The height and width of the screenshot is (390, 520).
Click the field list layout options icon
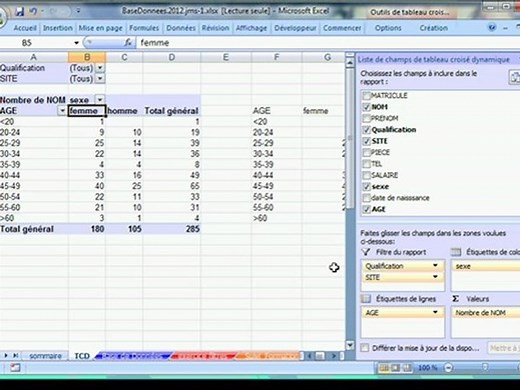(515, 77)
